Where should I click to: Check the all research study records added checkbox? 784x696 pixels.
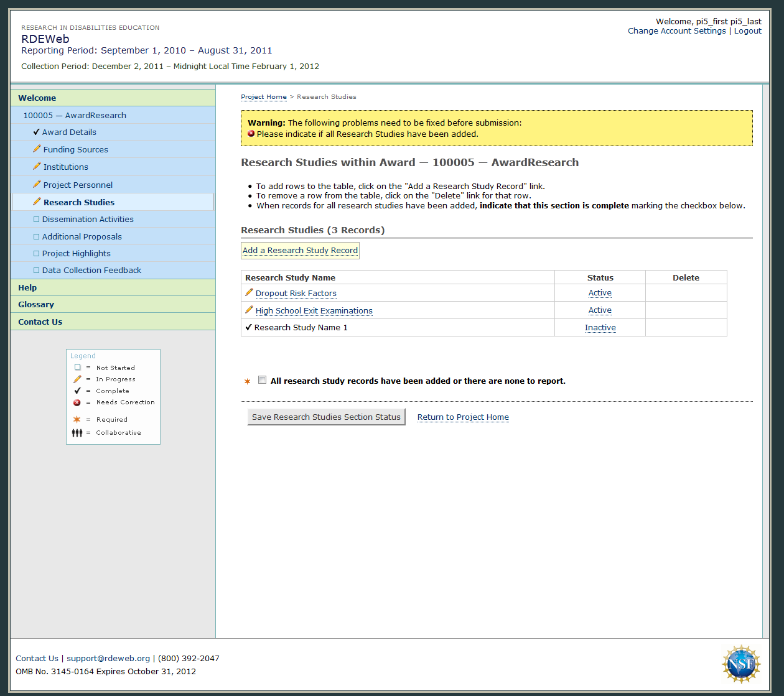pos(263,380)
